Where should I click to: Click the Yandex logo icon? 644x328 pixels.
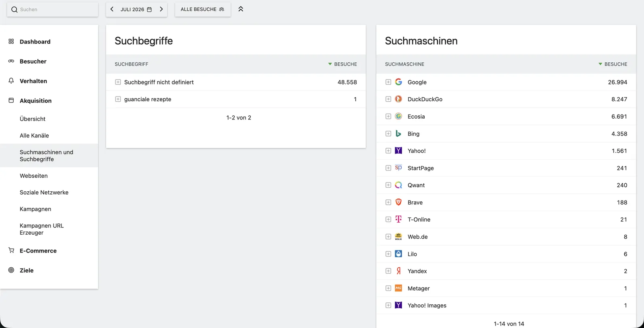pyautogui.click(x=398, y=271)
